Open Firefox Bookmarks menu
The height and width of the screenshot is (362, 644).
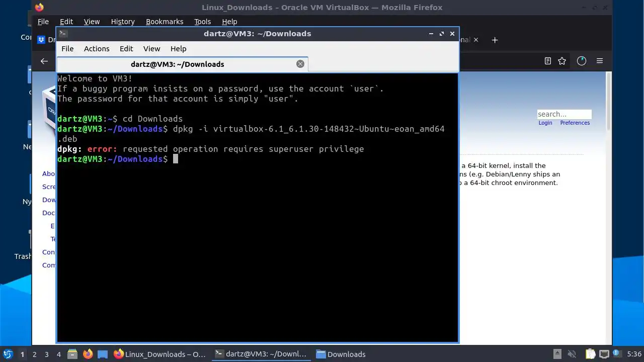(165, 22)
